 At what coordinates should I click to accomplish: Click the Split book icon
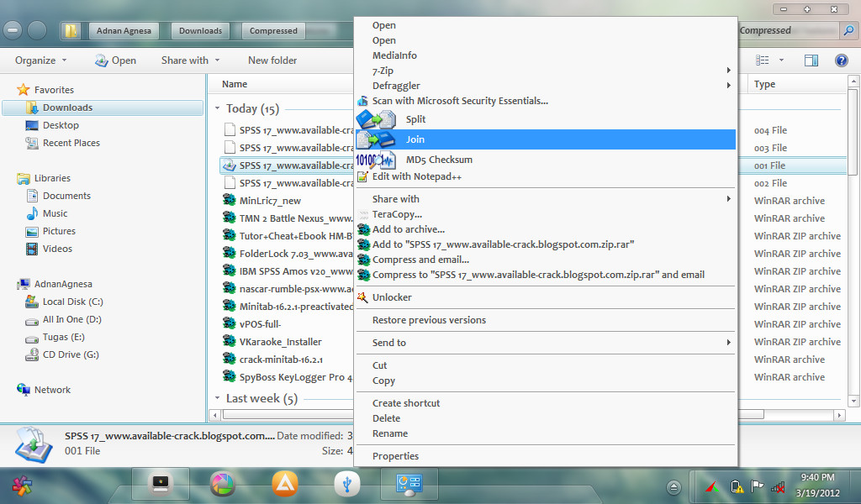tap(376, 119)
